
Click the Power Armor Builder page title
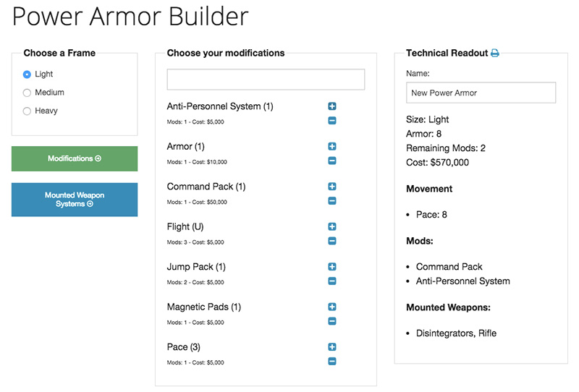pyautogui.click(x=130, y=17)
